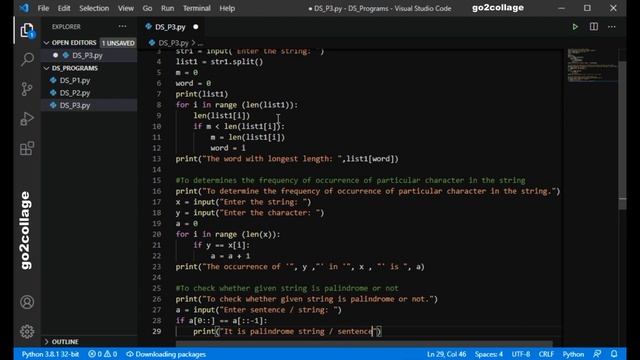This screenshot has width=640, height=360.
Task: Select the DS_P3.py editor tab
Action: coord(170,27)
